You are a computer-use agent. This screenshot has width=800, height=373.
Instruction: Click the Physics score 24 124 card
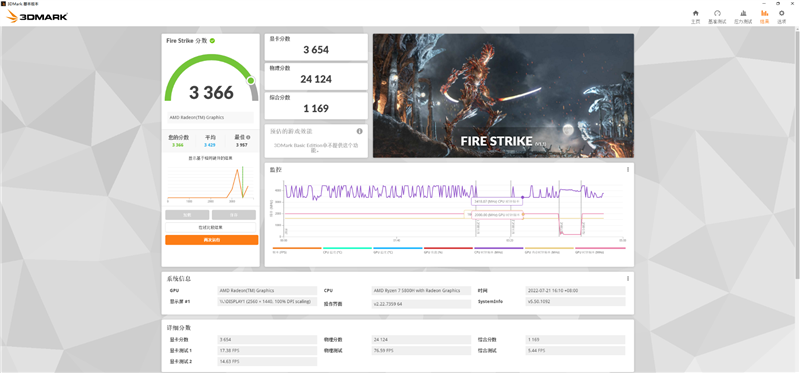click(x=316, y=76)
